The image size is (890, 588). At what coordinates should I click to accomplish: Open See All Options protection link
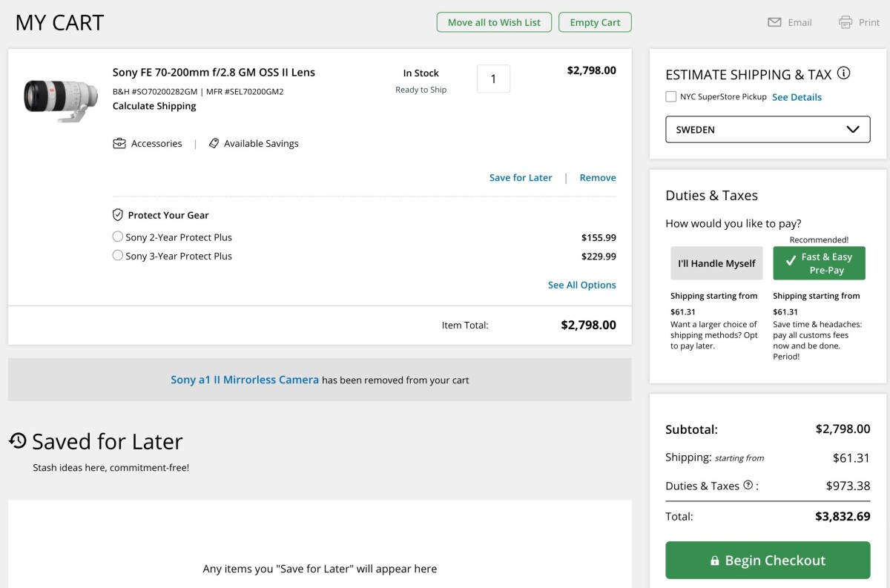tap(582, 285)
